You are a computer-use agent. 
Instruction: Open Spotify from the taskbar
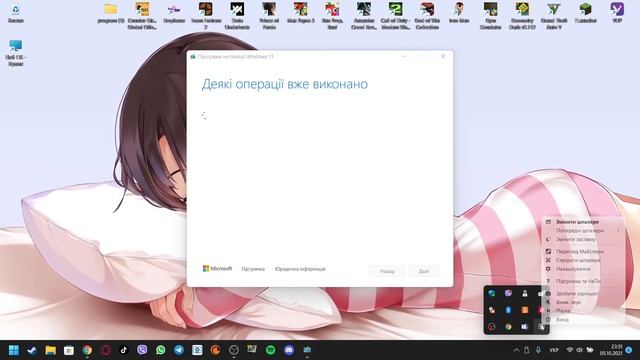pos(270,350)
